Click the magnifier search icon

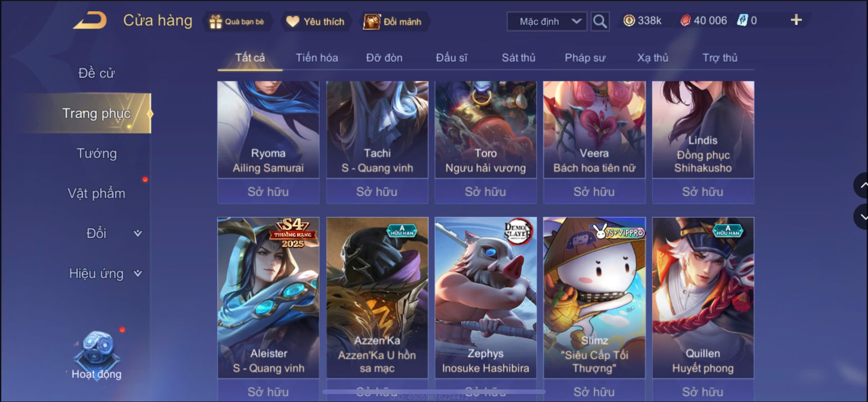pos(600,21)
